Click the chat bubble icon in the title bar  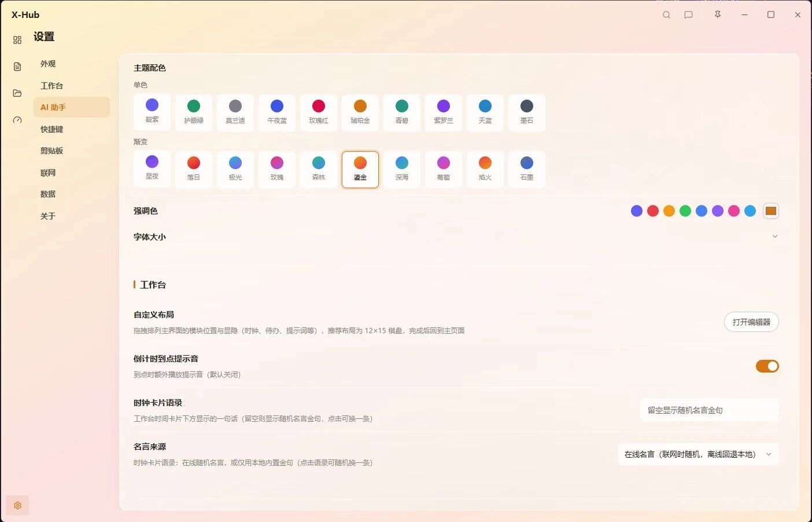point(688,15)
